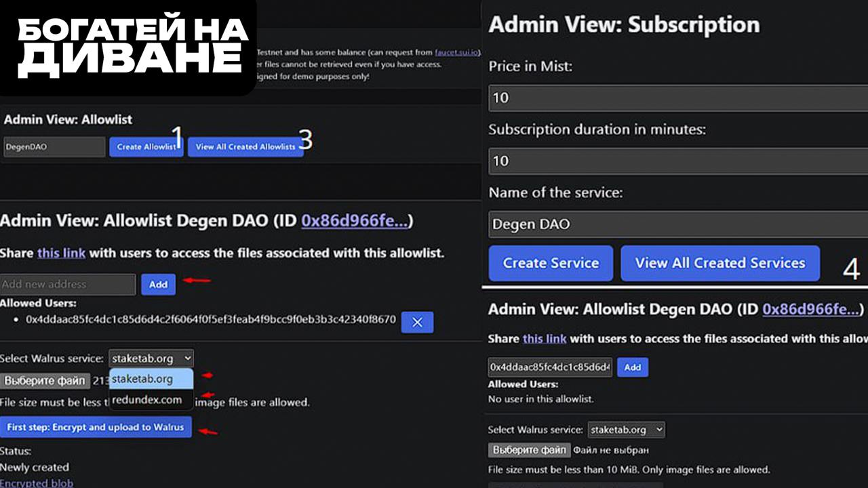Focus the DegenDAO allowlist name field
The image size is (868, 488).
[54, 146]
